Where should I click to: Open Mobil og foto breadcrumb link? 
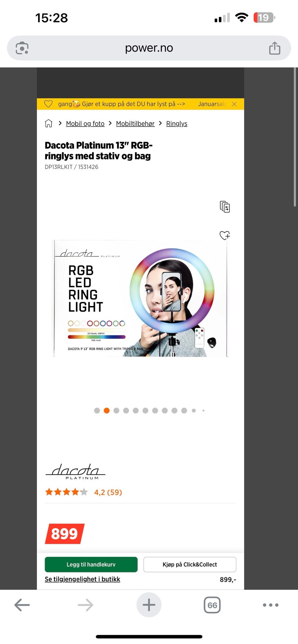pos(85,123)
